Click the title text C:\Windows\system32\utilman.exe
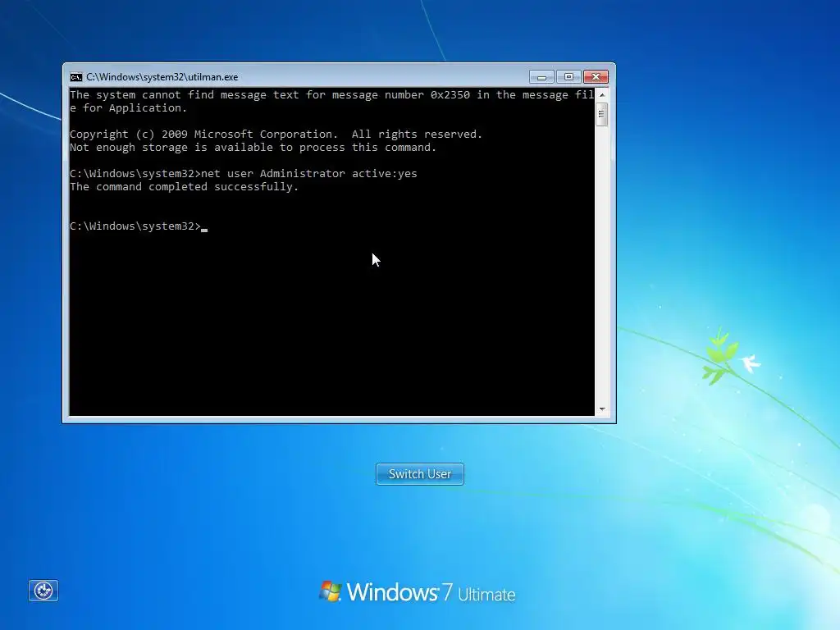 point(162,77)
